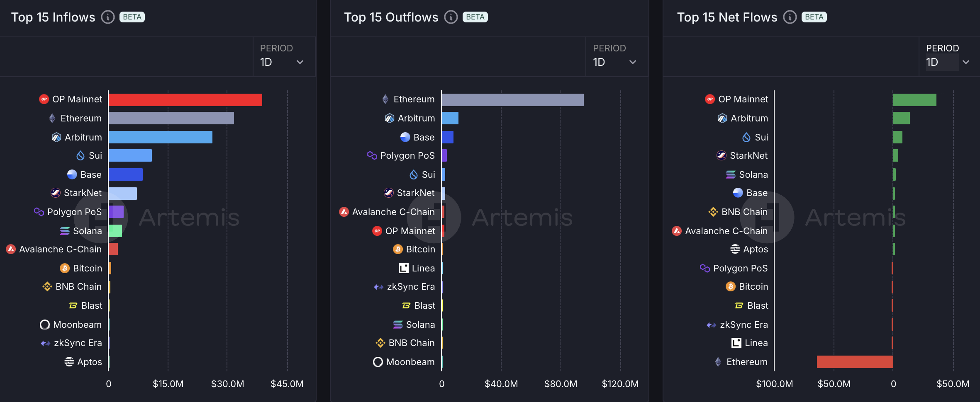Image resolution: width=980 pixels, height=402 pixels.
Task: Click the Arbitrum label in Outflows chart
Action: 416,118
